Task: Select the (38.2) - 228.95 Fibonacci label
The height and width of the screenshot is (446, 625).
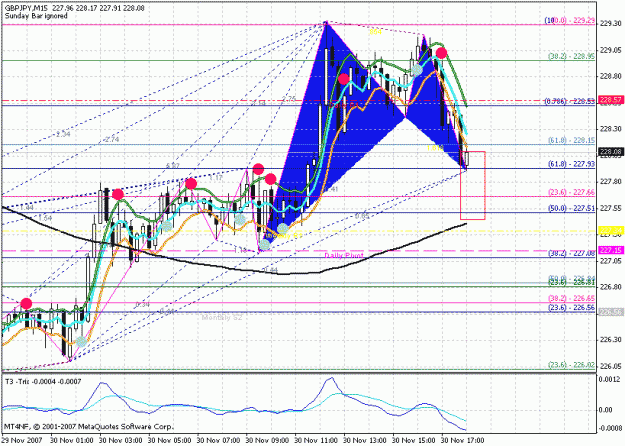Action: click(571, 57)
